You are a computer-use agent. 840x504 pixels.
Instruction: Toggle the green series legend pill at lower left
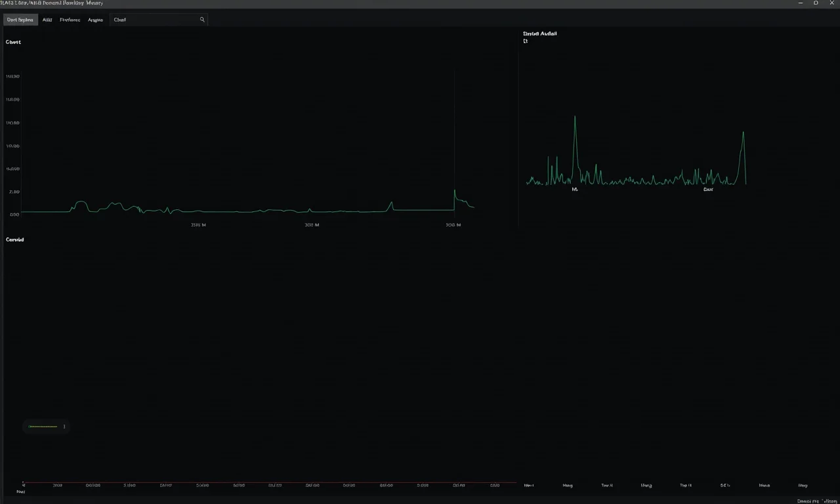[x=44, y=427]
